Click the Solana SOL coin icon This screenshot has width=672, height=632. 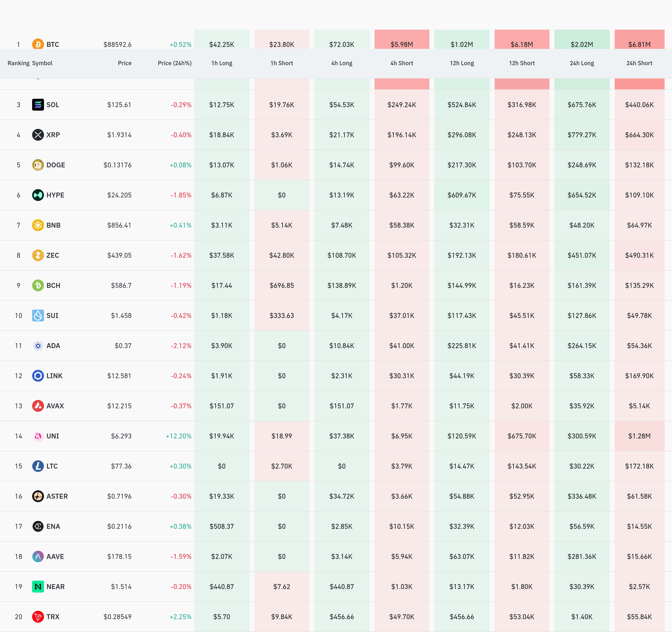point(38,105)
